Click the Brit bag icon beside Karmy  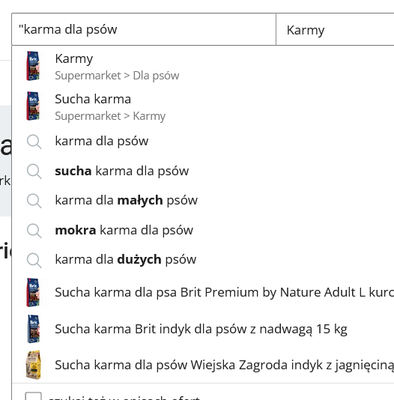coord(33,66)
